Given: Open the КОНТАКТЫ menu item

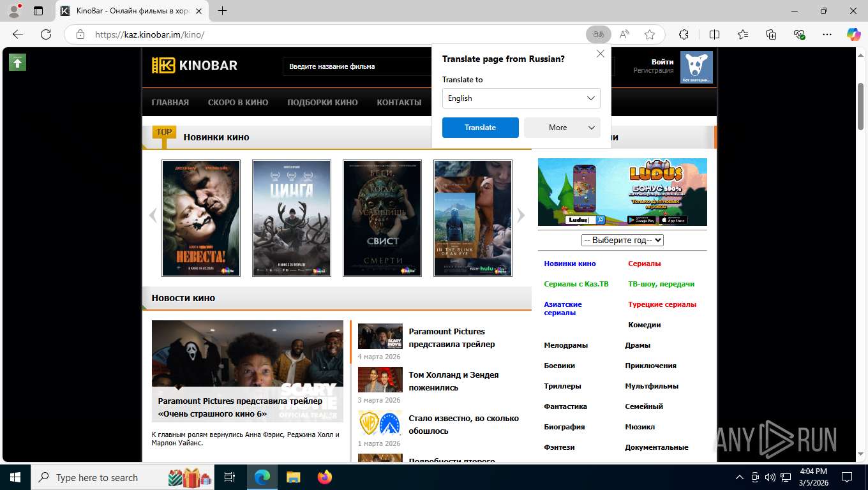Looking at the screenshot, I should (x=399, y=102).
